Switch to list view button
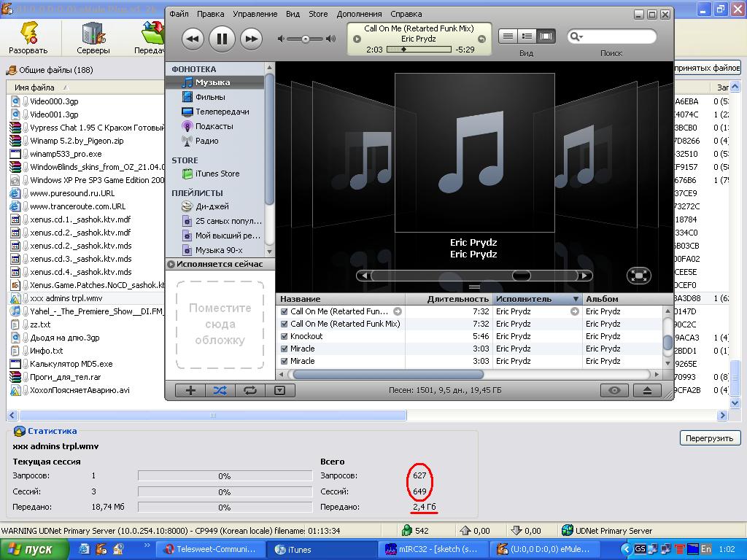The height and width of the screenshot is (560, 747). point(508,36)
